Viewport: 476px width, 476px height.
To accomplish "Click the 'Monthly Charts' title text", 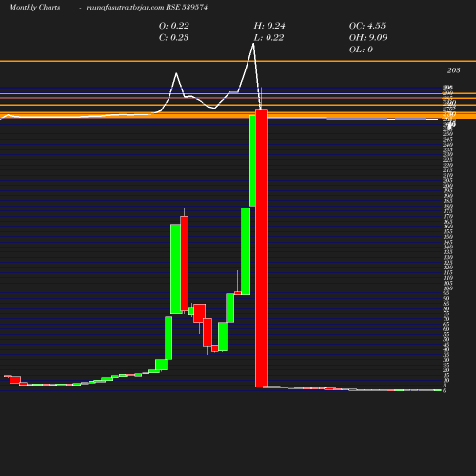I will click(35, 7).
